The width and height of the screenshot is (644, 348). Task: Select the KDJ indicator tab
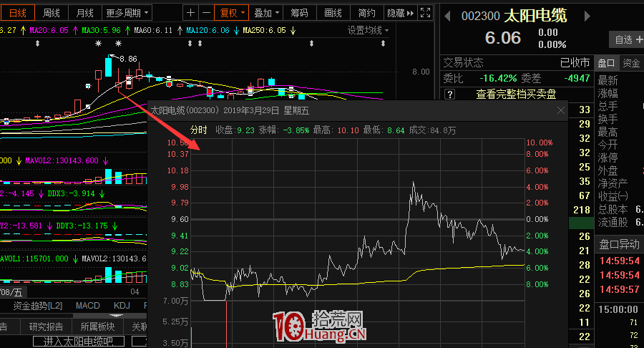point(122,306)
